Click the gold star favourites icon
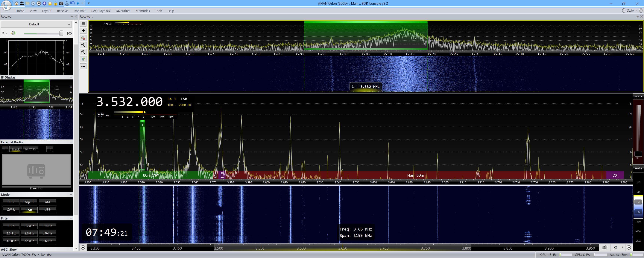 [x=50, y=4]
